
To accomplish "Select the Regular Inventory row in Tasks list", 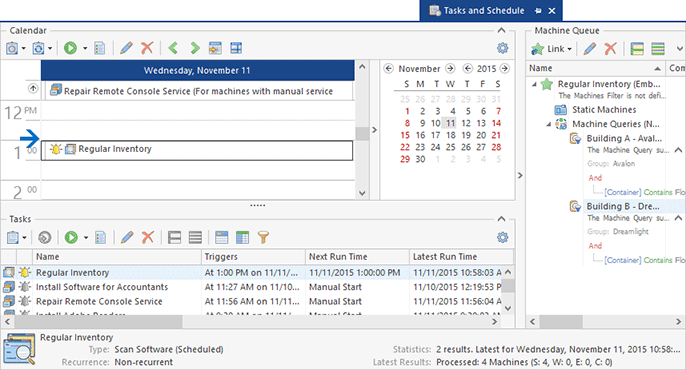I will (x=252, y=272).
